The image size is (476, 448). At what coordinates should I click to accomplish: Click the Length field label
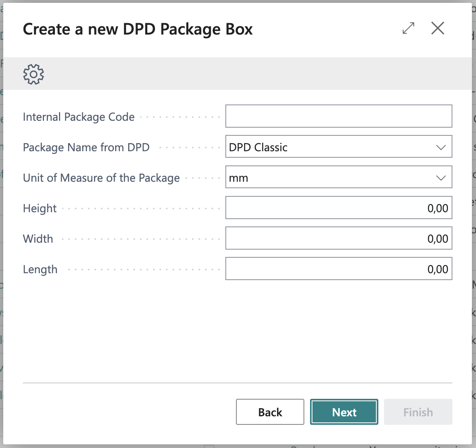[x=40, y=270]
